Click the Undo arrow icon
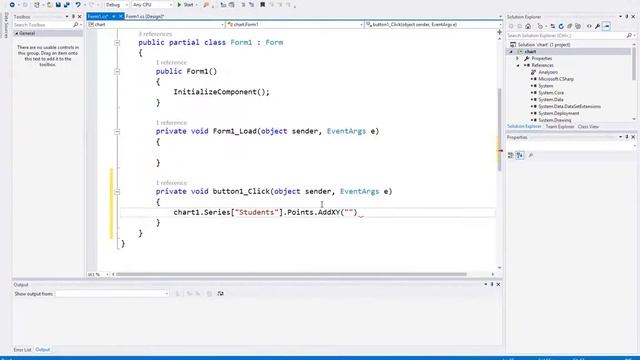The height and width of the screenshot is (360, 640). click(x=78, y=5)
